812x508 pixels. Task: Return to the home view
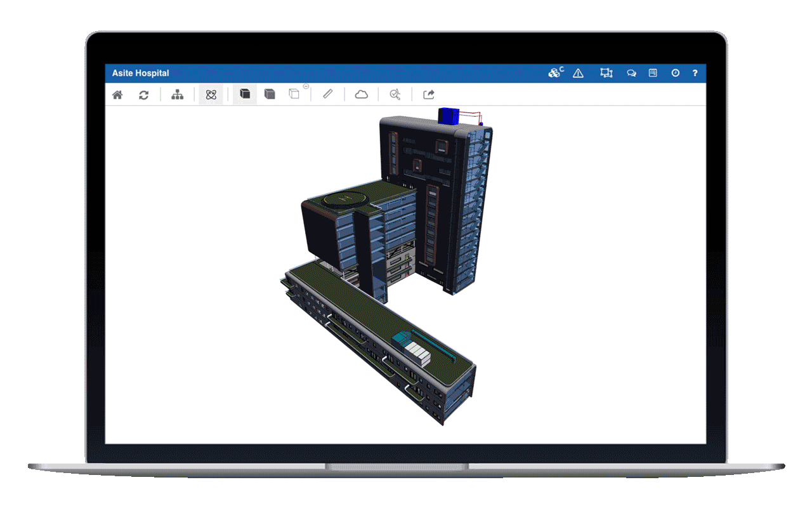(117, 94)
